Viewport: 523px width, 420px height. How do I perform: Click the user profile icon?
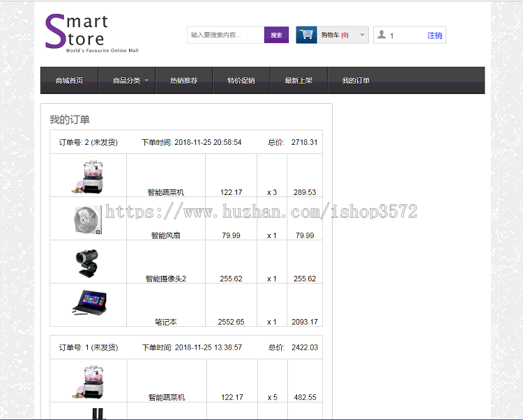pos(381,34)
